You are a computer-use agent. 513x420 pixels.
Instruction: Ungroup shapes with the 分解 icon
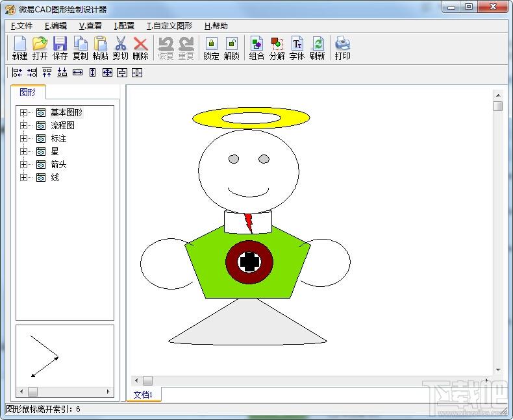point(277,48)
